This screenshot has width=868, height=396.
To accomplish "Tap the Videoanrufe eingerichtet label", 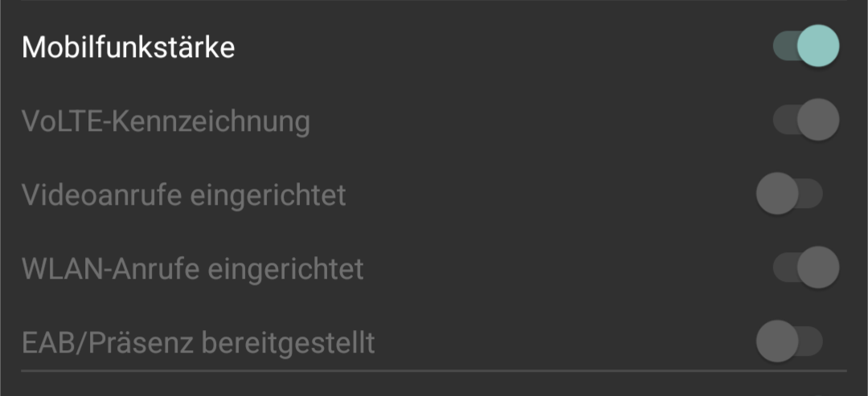I will [x=184, y=195].
